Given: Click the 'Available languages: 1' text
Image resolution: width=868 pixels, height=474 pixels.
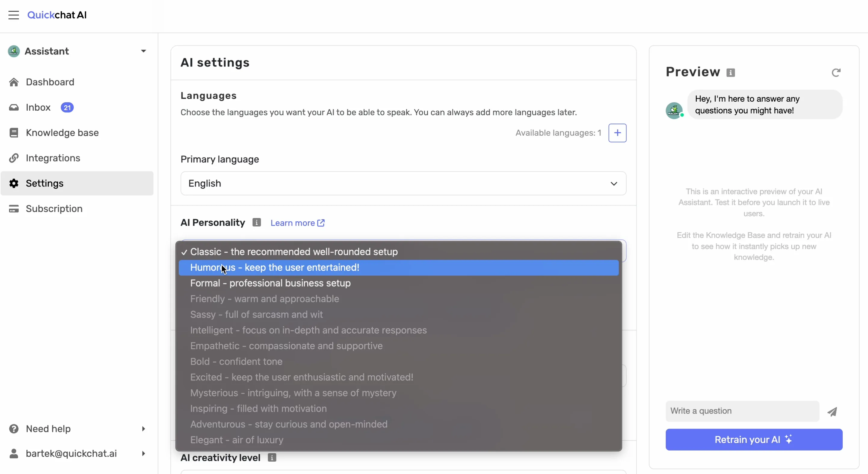Looking at the screenshot, I should click(x=558, y=133).
